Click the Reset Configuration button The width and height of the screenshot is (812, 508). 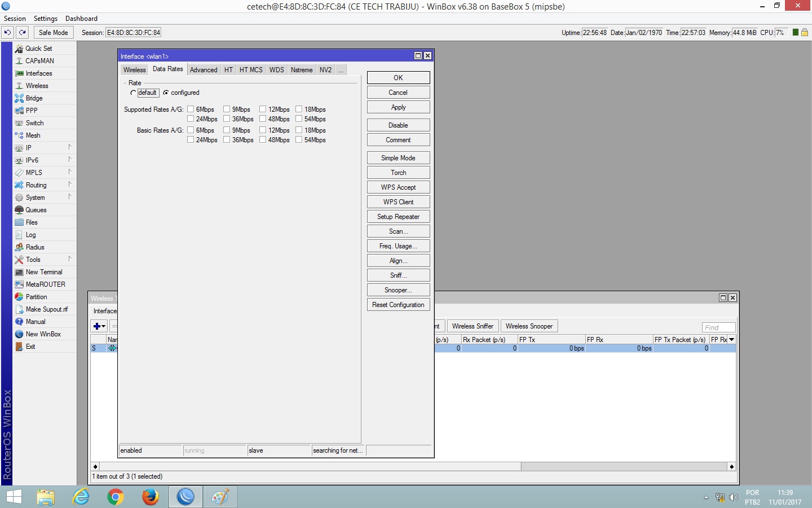[398, 305]
